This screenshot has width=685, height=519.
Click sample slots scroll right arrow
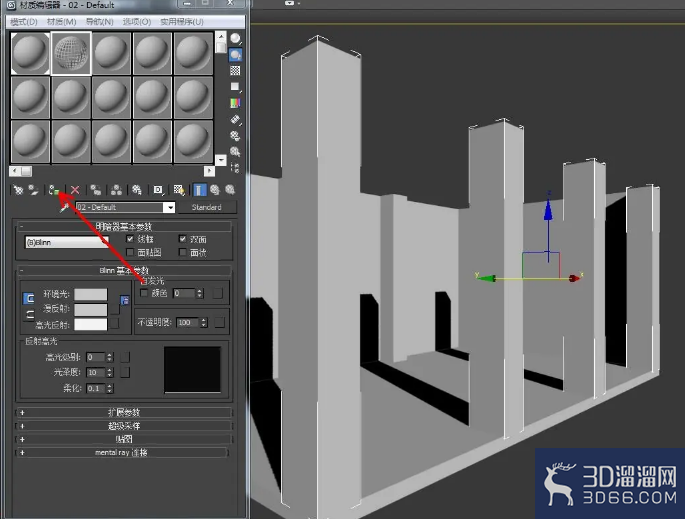[x=210, y=171]
